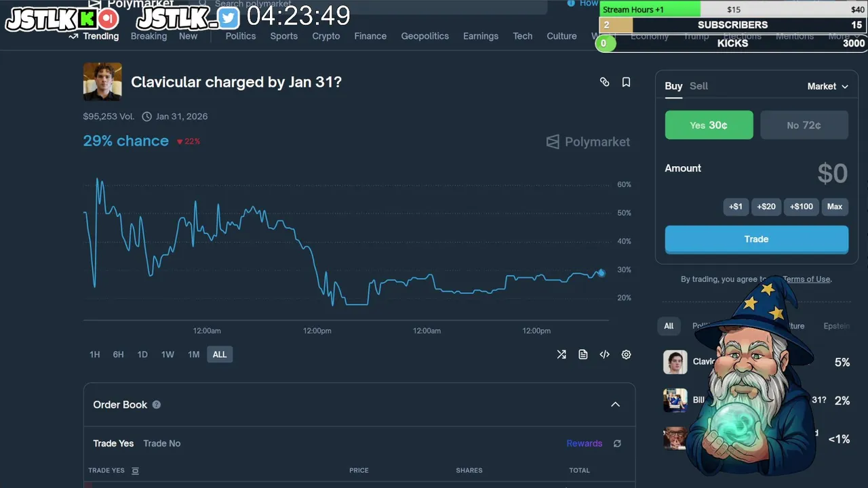Select the 1M chart range
This screenshot has height=488, width=868.
(194, 354)
